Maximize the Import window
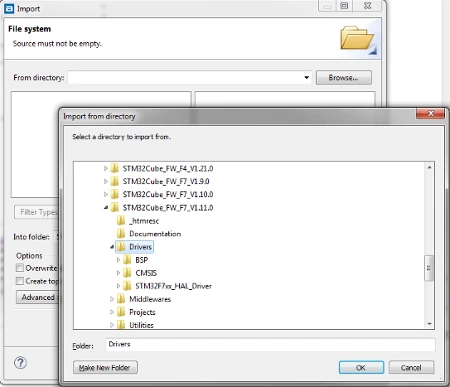This screenshot has width=450, height=387. (x=344, y=6)
